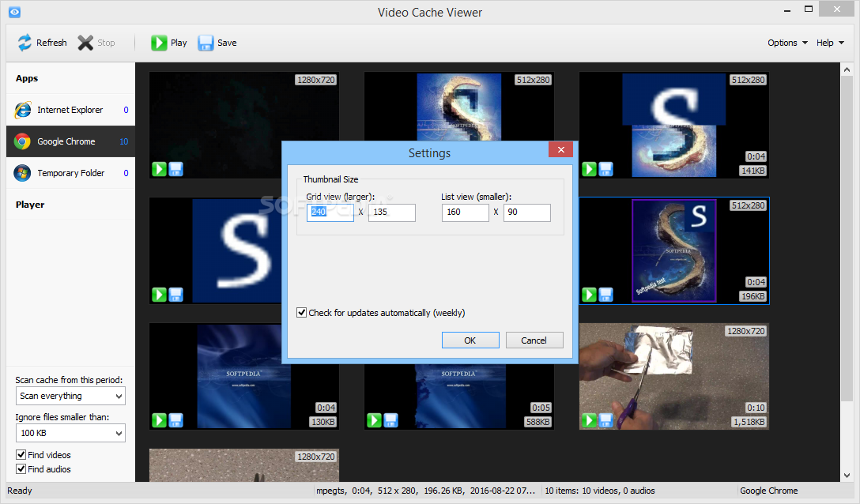The height and width of the screenshot is (504, 860).
Task: Click Cancel in Settings dialog
Action: coord(534,340)
